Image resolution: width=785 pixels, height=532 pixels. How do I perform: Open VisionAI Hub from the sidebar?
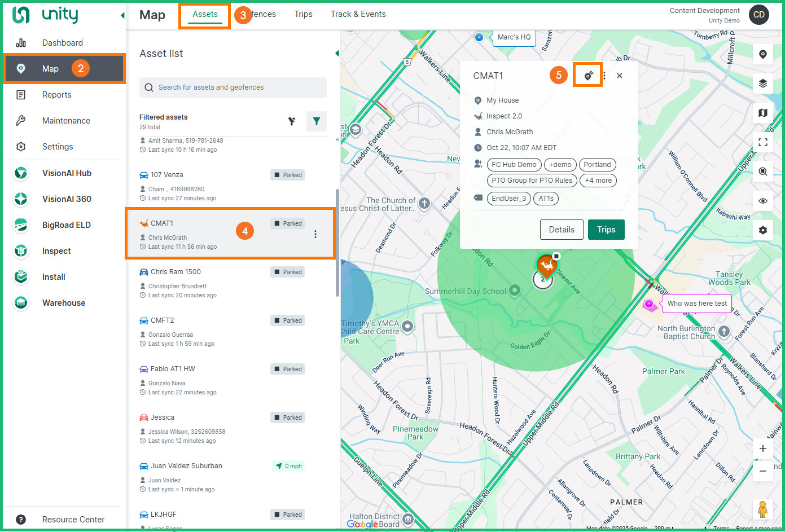[x=67, y=173]
